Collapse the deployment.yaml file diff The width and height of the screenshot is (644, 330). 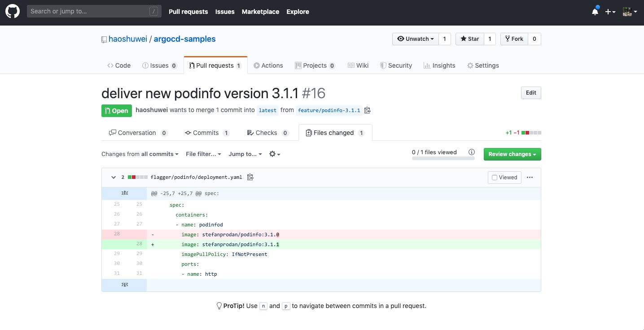(114, 178)
